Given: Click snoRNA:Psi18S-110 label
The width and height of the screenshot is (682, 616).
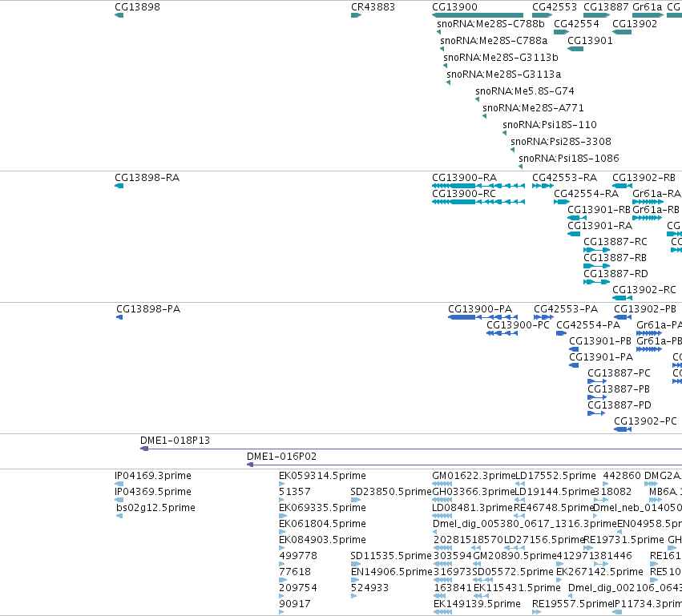Looking at the screenshot, I should 550,125.
